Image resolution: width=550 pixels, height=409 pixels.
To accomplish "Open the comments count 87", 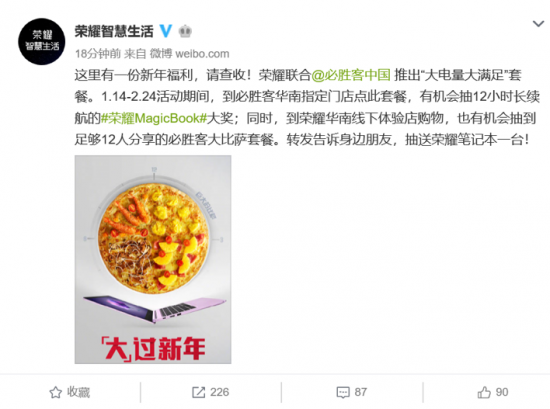I will tap(361, 392).
